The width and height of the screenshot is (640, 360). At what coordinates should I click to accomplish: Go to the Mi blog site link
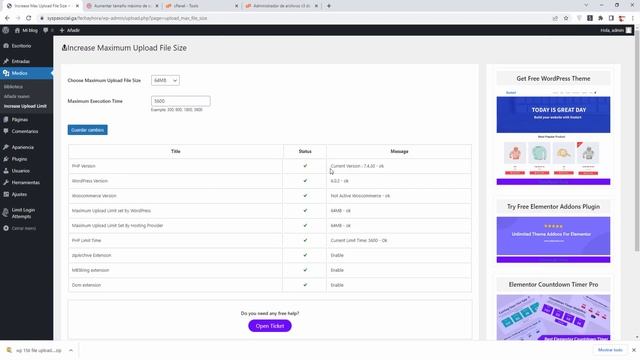[x=26, y=30]
